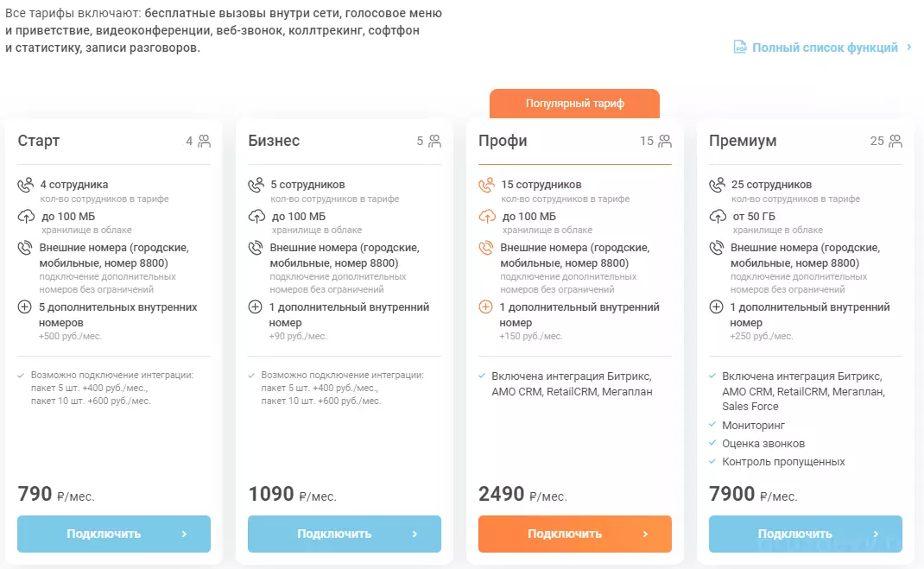Click the chevron on orange Профи Подключить button

[645, 534]
